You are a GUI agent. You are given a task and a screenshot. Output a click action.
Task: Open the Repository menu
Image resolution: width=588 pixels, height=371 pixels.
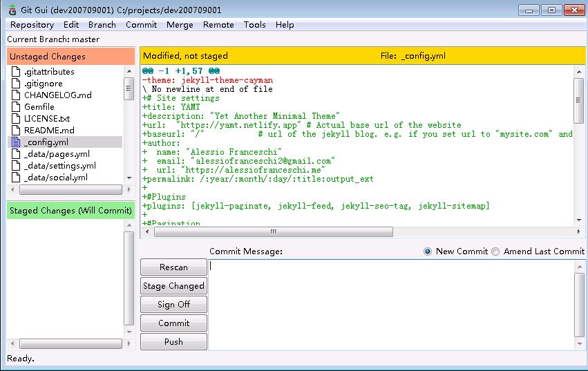pos(32,25)
